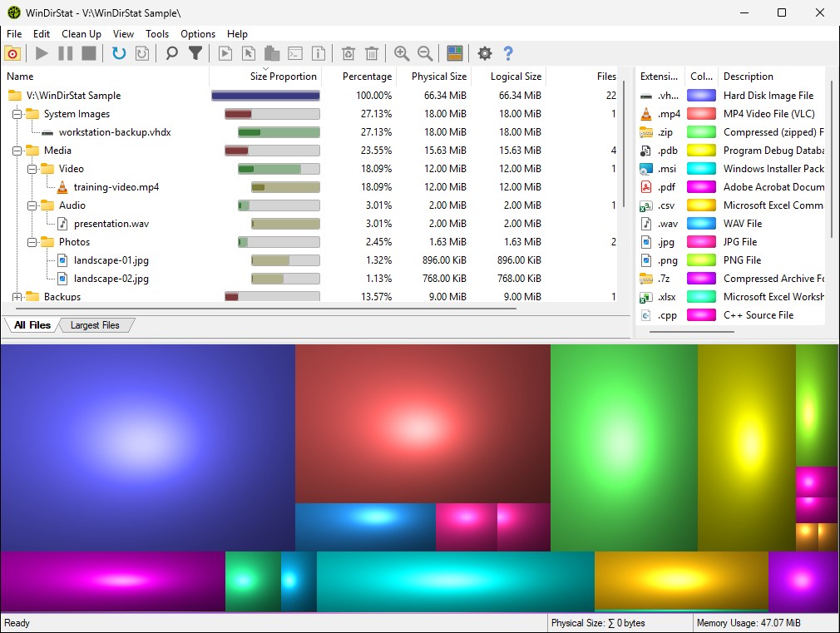This screenshot has height=633, width=840.
Task: Select the All Files tab
Action: pyautogui.click(x=32, y=325)
